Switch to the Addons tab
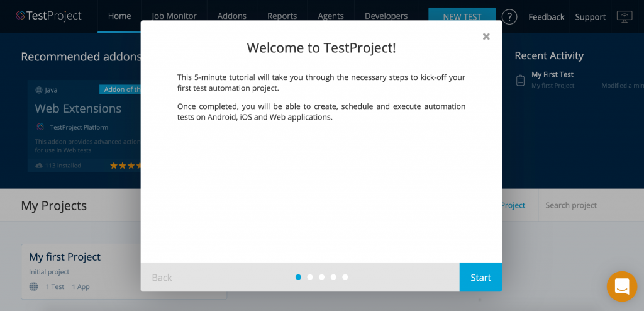Image resolution: width=644 pixels, height=311 pixels. 233,16
